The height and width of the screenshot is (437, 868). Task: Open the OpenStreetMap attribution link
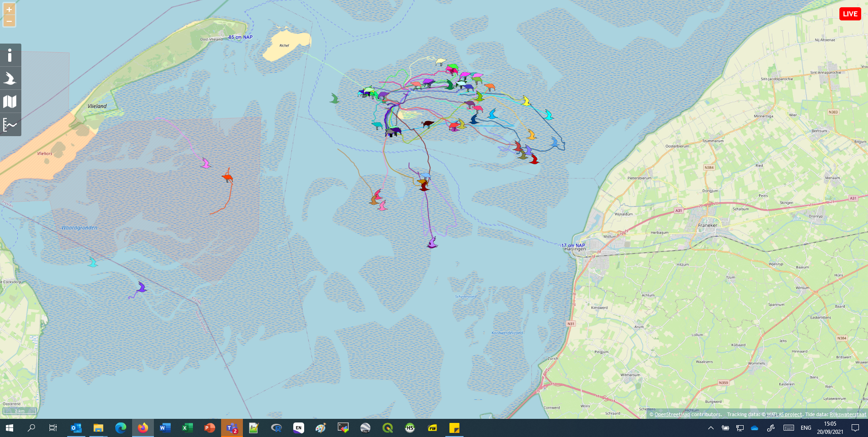pyautogui.click(x=672, y=414)
